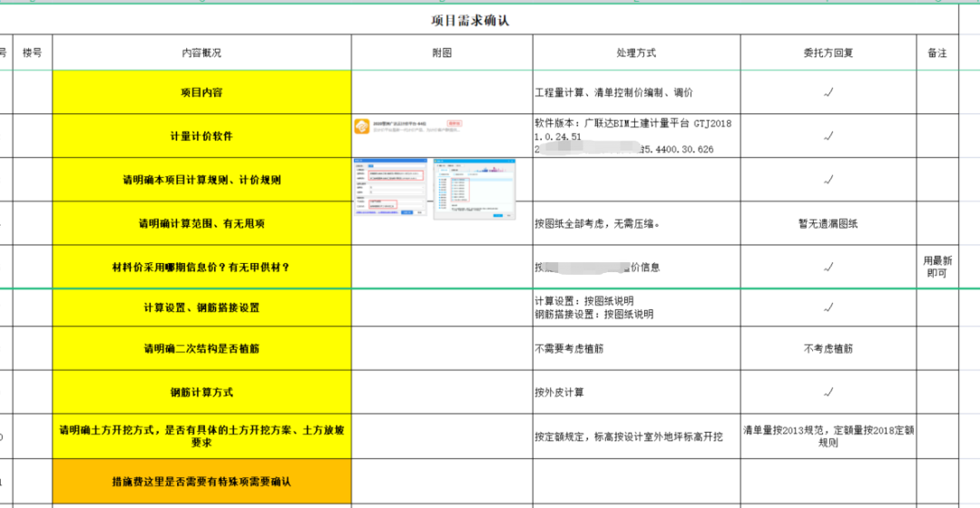Select the 备注 header cell

click(x=937, y=54)
